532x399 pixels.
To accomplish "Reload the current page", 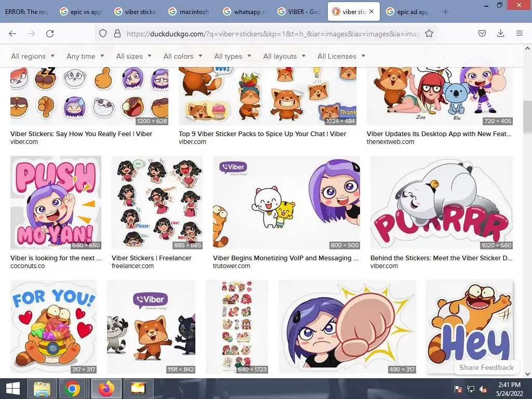I will pos(50,34).
